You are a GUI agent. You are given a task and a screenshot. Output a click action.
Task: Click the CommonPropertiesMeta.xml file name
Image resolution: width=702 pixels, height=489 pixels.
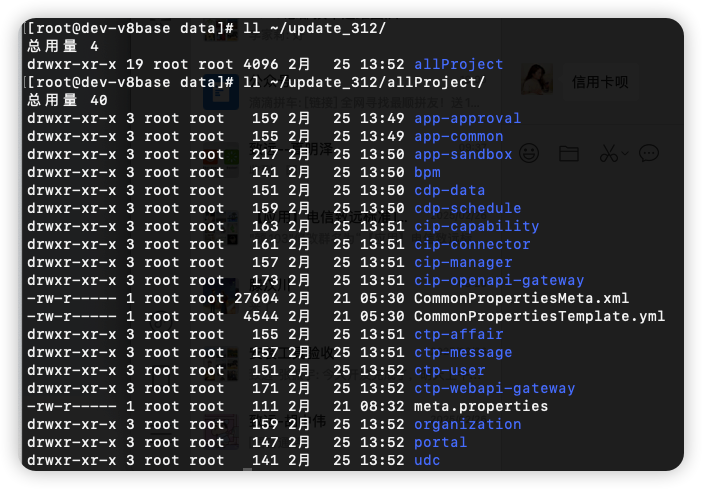click(521, 299)
